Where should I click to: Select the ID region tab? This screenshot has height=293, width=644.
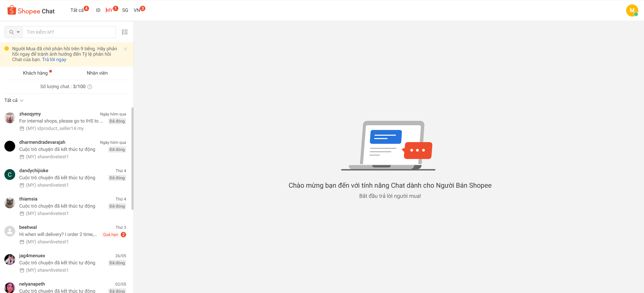[x=98, y=10]
